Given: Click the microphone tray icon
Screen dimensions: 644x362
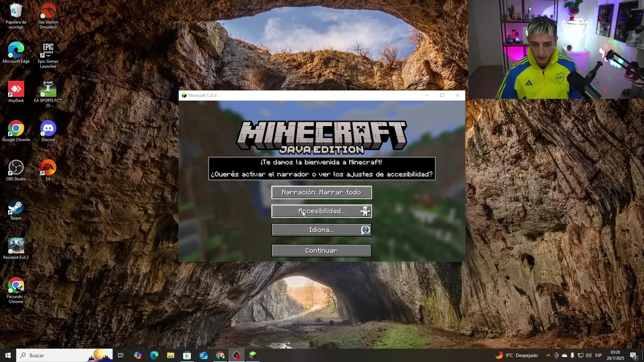Looking at the screenshot, I should point(572,355).
